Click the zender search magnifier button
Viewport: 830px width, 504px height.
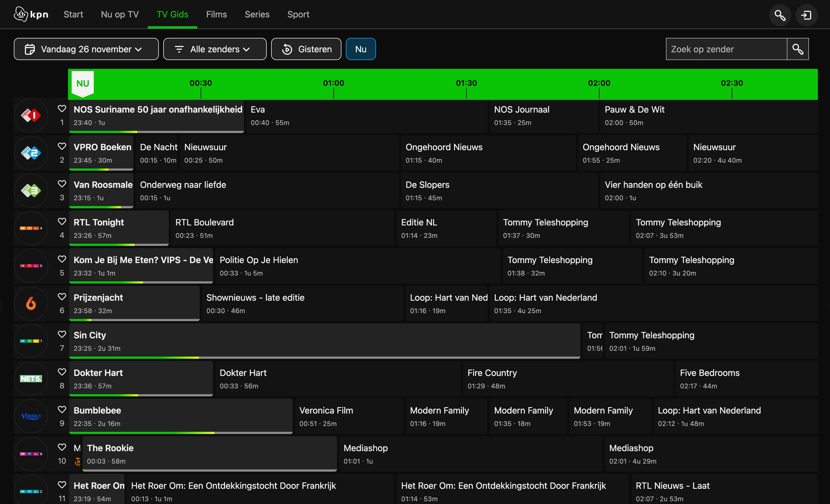coord(798,49)
